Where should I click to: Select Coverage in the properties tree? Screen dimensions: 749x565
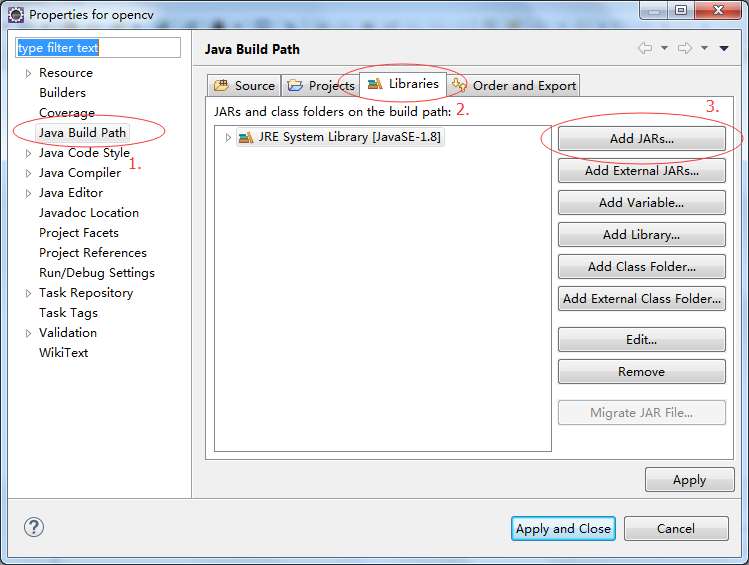click(x=67, y=113)
